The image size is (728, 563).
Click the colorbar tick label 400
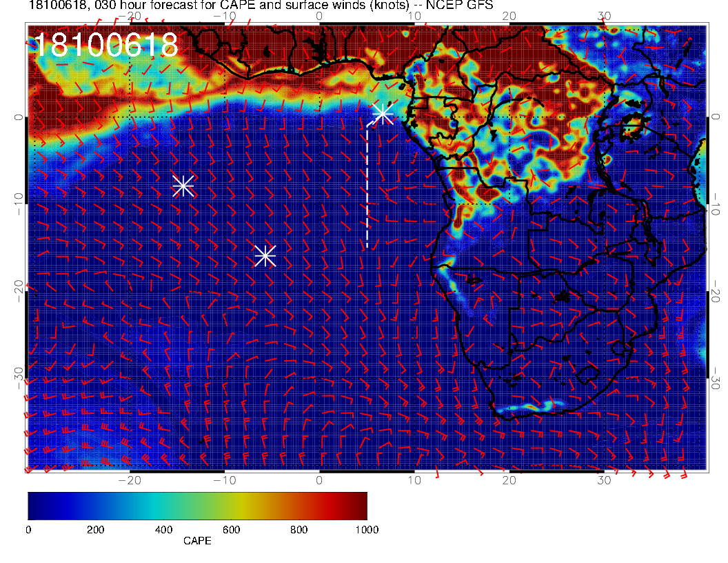163,530
